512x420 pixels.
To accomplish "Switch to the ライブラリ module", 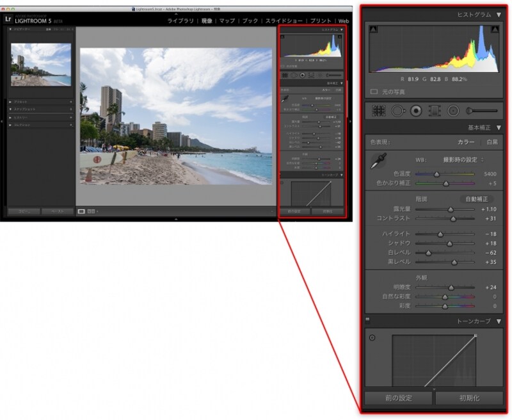I will pos(180,21).
